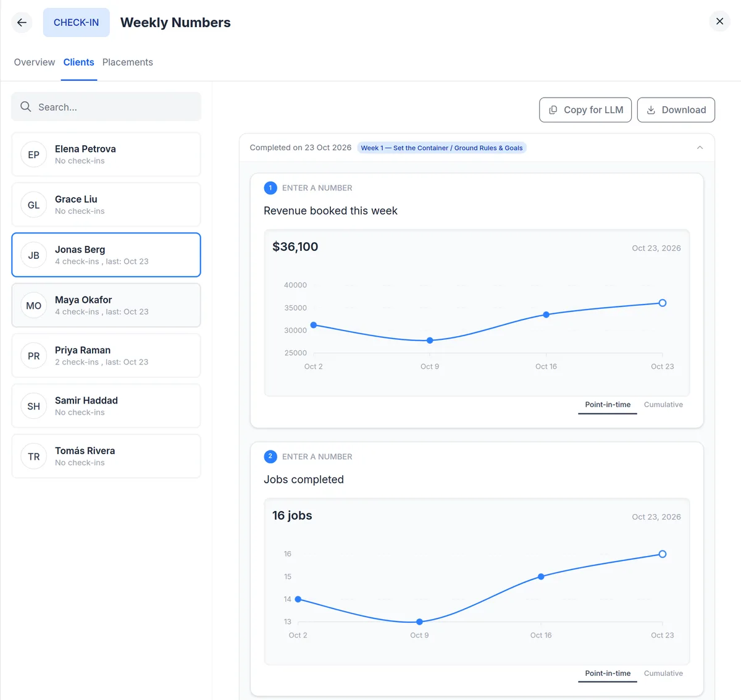Click the Oct 2 point on jobs chart
The width and height of the screenshot is (741, 700).
298,599
